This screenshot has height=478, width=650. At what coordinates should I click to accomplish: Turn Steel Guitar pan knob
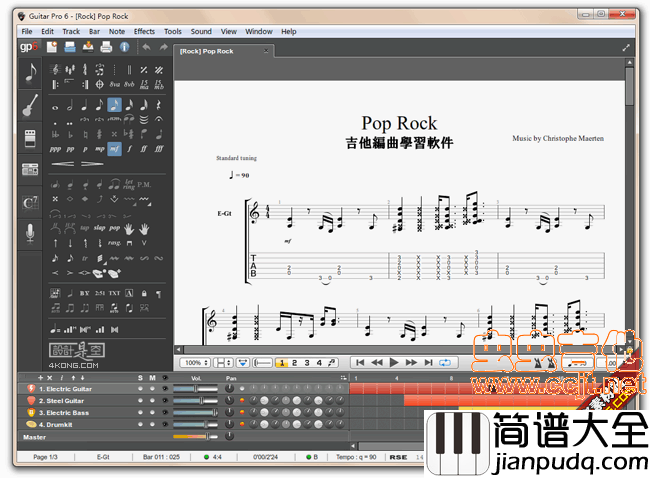click(x=229, y=400)
